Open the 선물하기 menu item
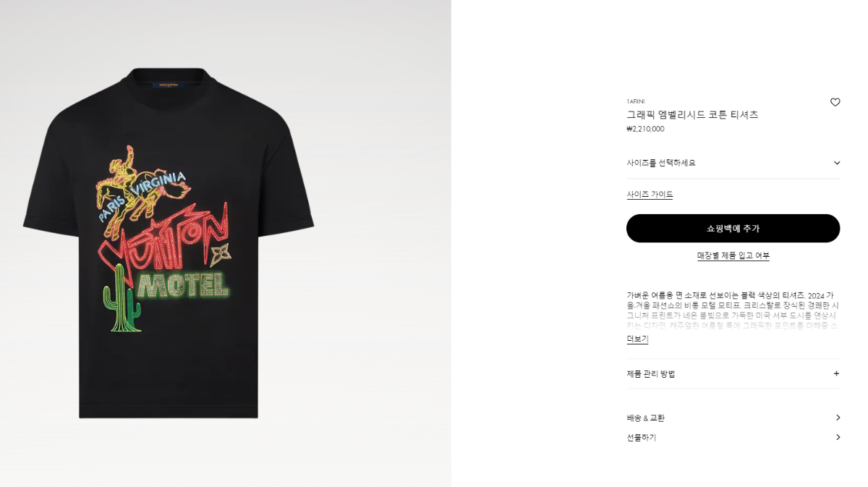 (733, 437)
